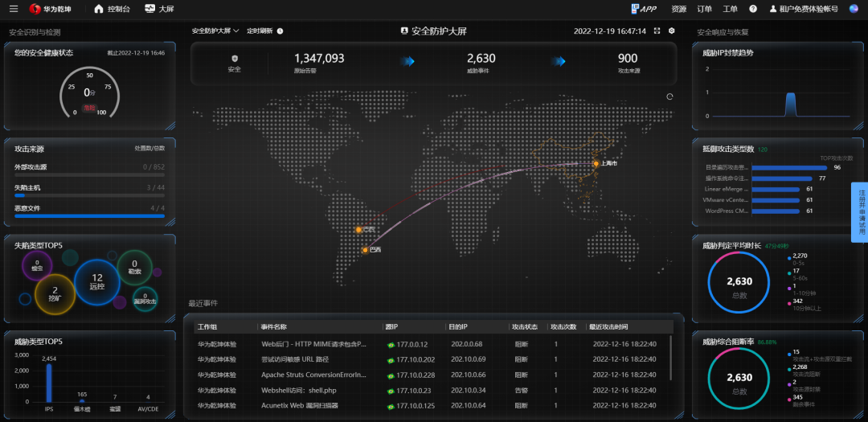Open the 订单 orders link
868x422 pixels.
pyautogui.click(x=704, y=9)
